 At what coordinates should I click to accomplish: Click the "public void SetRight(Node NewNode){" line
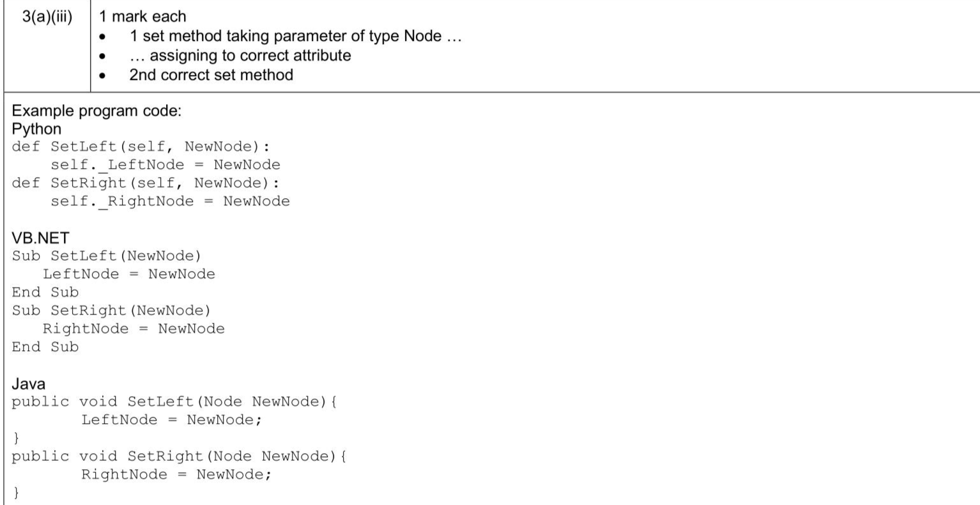[x=179, y=456]
